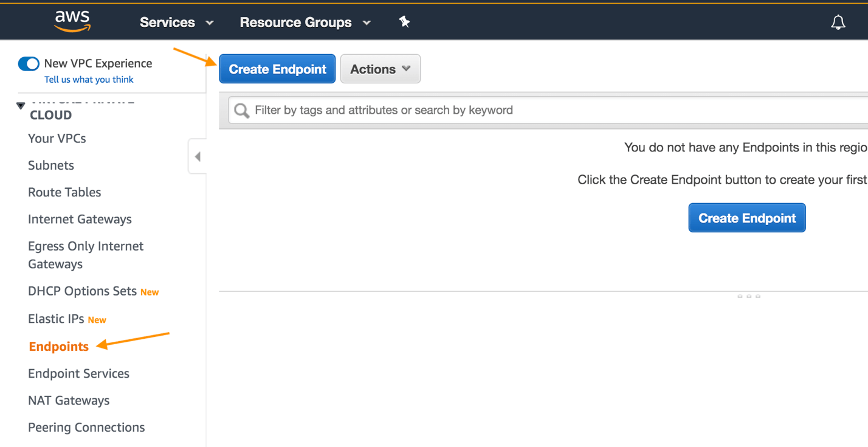The height and width of the screenshot is (447, 868).
Task: Collapse the VIRTUAL PRIVATE CLOUD section
Action: 20,105
